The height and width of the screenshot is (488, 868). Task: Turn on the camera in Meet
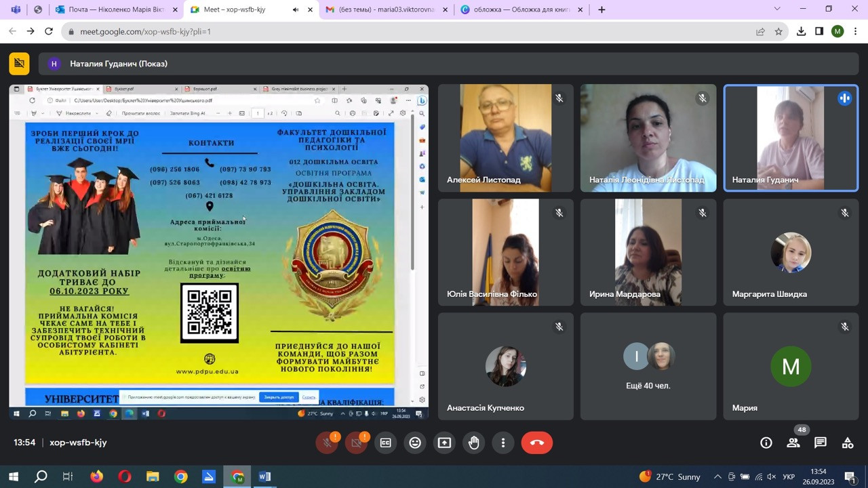click(x=357, y=443)
